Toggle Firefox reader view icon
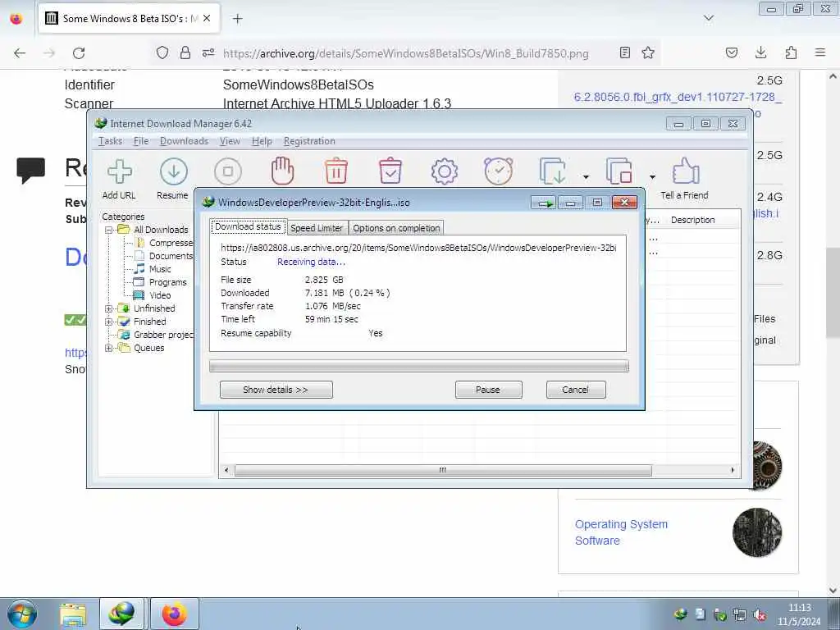 pyautogui.click(x=624, y=52)
